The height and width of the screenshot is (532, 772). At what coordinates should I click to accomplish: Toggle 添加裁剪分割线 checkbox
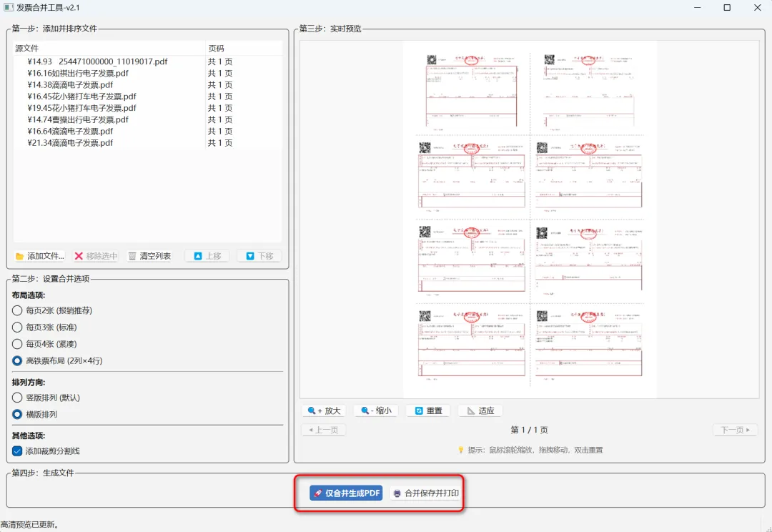[x=17, y=450]
